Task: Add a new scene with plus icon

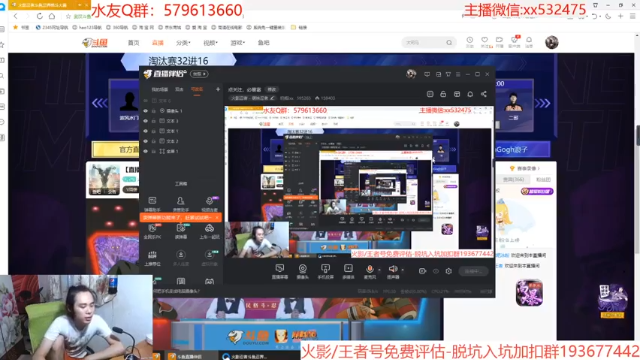Action: [218, 89]
